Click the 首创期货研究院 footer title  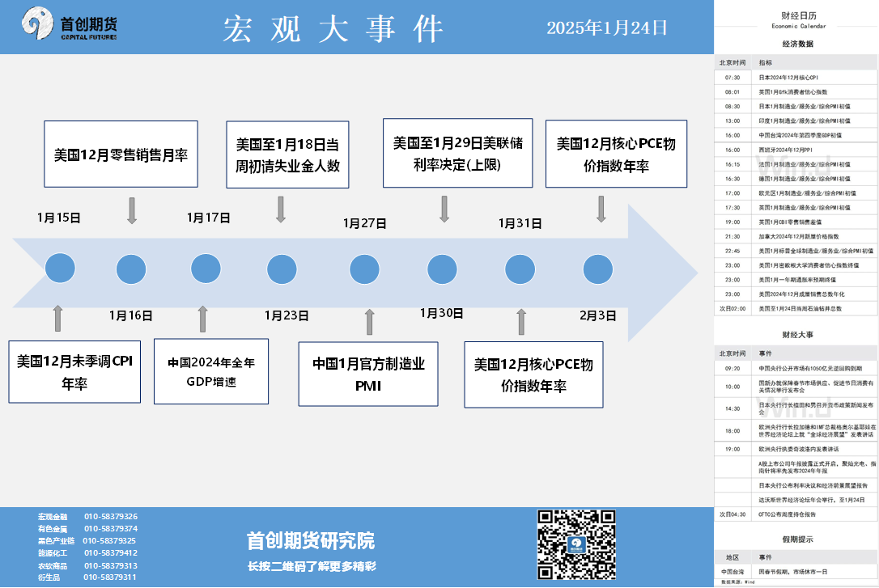tap(311, 541)
